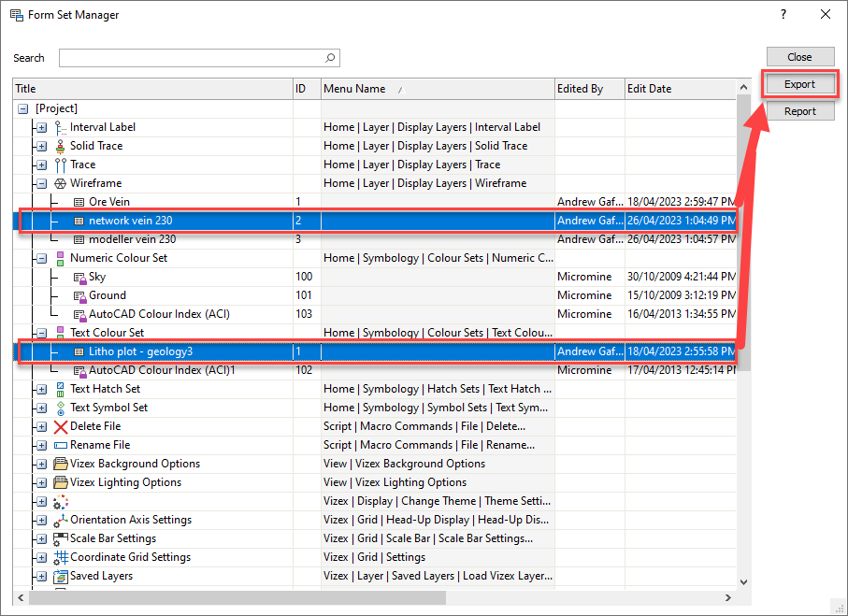Screen dimensions: 848x616
Task: Sort by the Edit Date column header
Action: (649, 89)
